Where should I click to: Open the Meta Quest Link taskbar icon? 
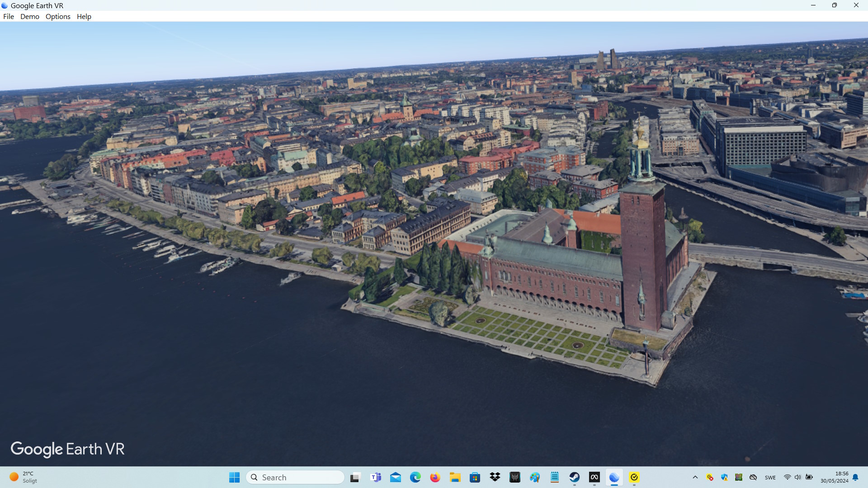pos(594,478)
